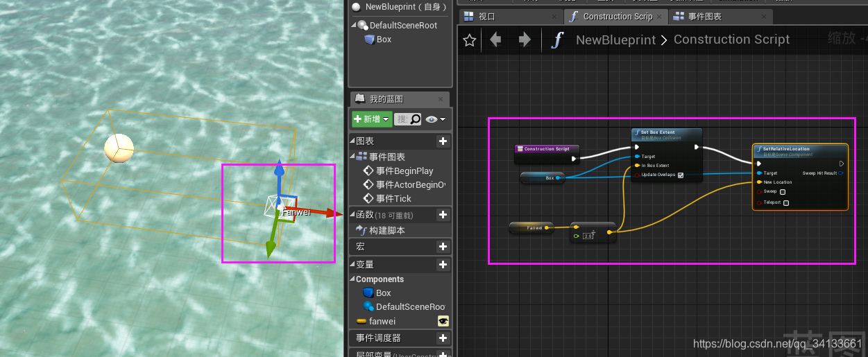868x357 pixels.
Task: Click NewBlueprint in the breadcrumb
Action: pyautogui.click(x=615, y=40)
